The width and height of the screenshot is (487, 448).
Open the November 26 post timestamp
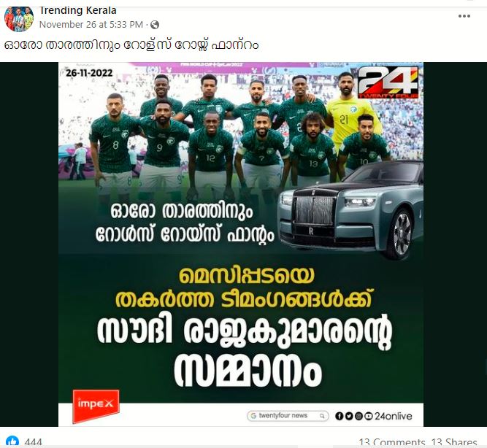pos(91,25)
